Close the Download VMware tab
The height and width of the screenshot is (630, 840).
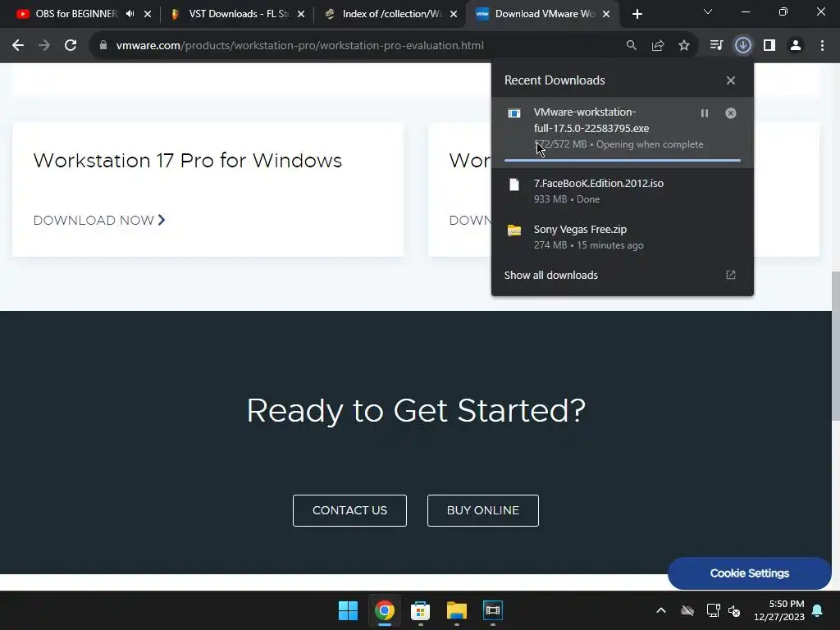606,14
